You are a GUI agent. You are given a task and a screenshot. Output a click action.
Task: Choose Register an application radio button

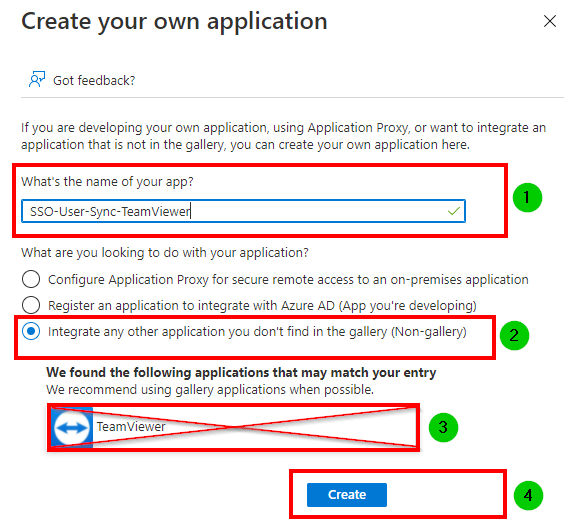coord(31,305)
